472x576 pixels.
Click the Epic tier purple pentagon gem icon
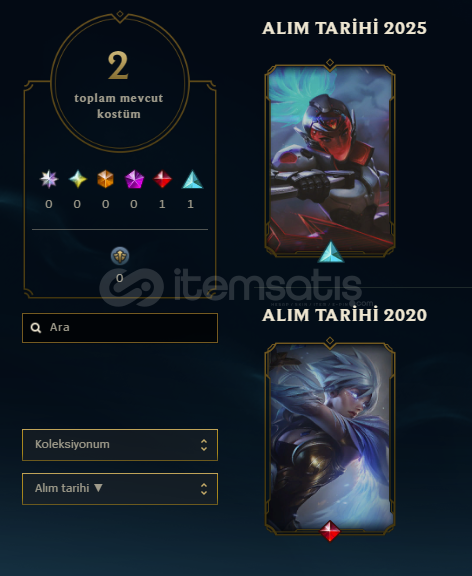tap(134, 179)
